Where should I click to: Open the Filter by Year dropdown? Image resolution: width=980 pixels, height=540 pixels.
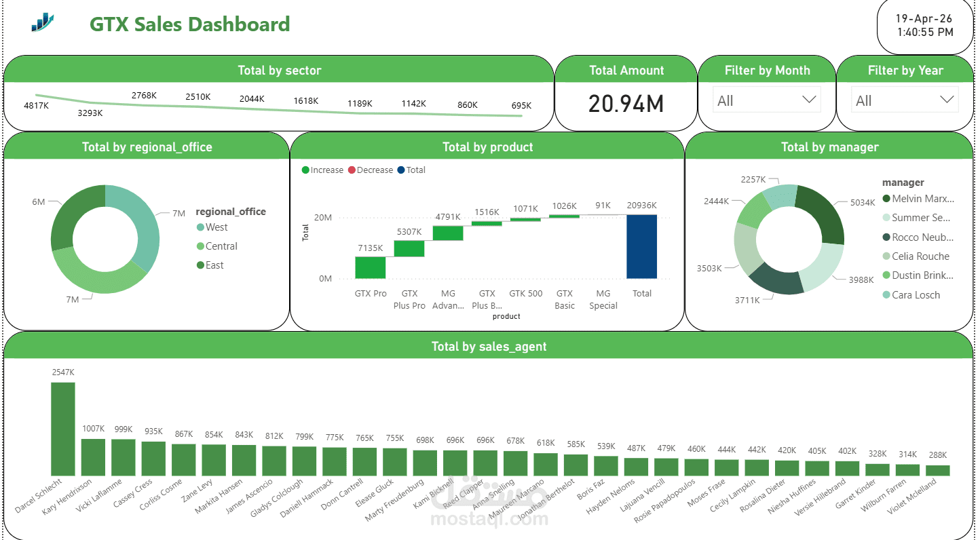905,100
